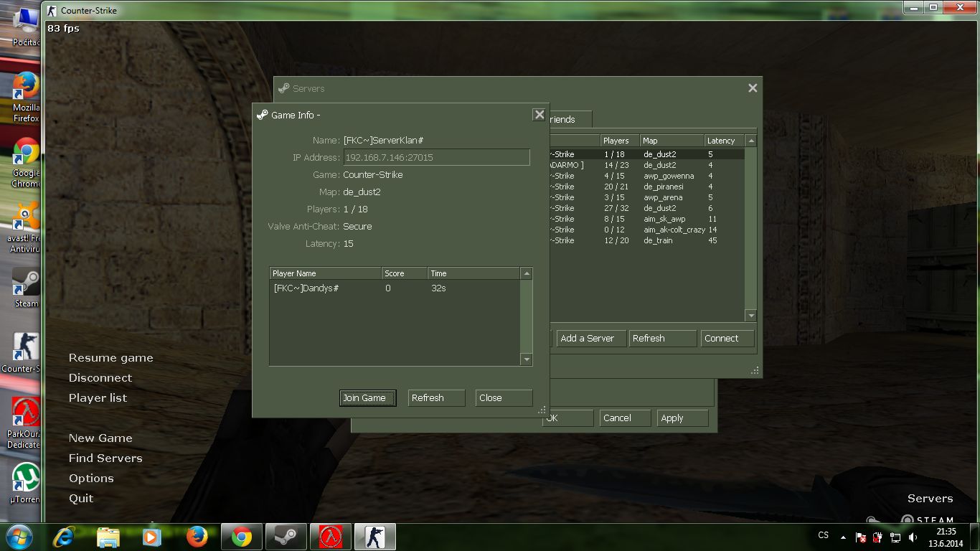Select the awp_gowenna server row
This screenshot has width=980, height=551.
[647, 176]
